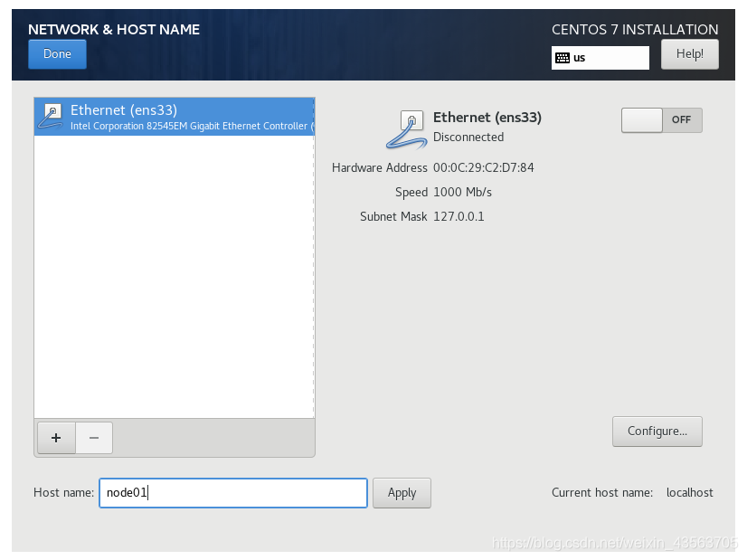Toggle the Ethernet ens33 connection switch on
747x560 pixels.
click(x=661, y=120)
